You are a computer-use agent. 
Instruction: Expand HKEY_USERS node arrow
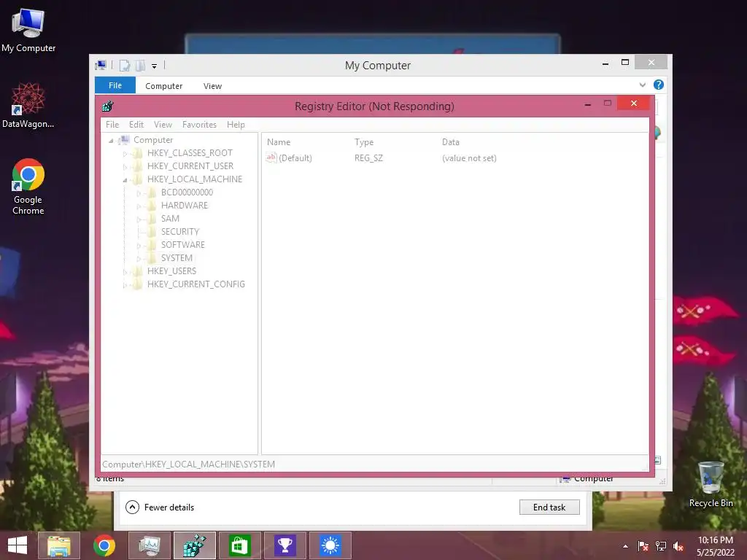(x=125, y=272)
